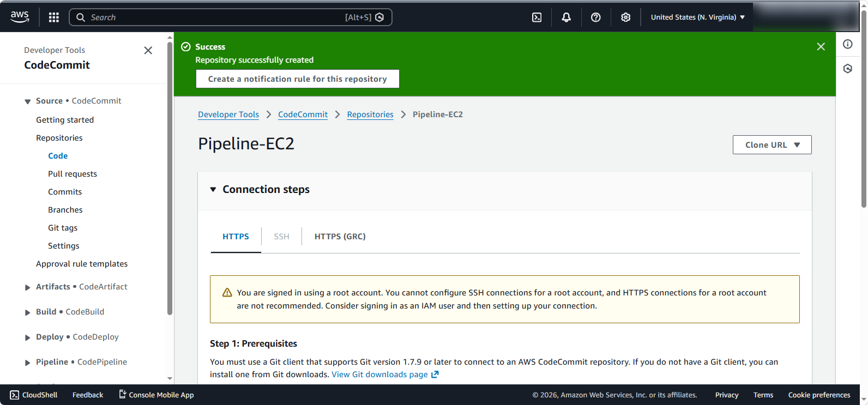Select the HTTPS connection tab
Image resolution: width=868 pixels, height=405 pixels.
tap(236, 237)
